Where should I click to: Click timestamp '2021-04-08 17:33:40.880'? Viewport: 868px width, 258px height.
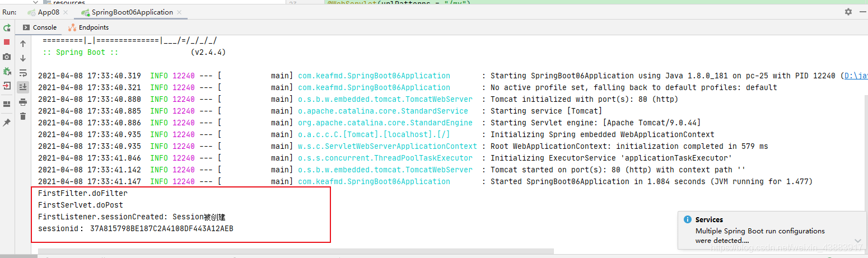coord(90,99)
